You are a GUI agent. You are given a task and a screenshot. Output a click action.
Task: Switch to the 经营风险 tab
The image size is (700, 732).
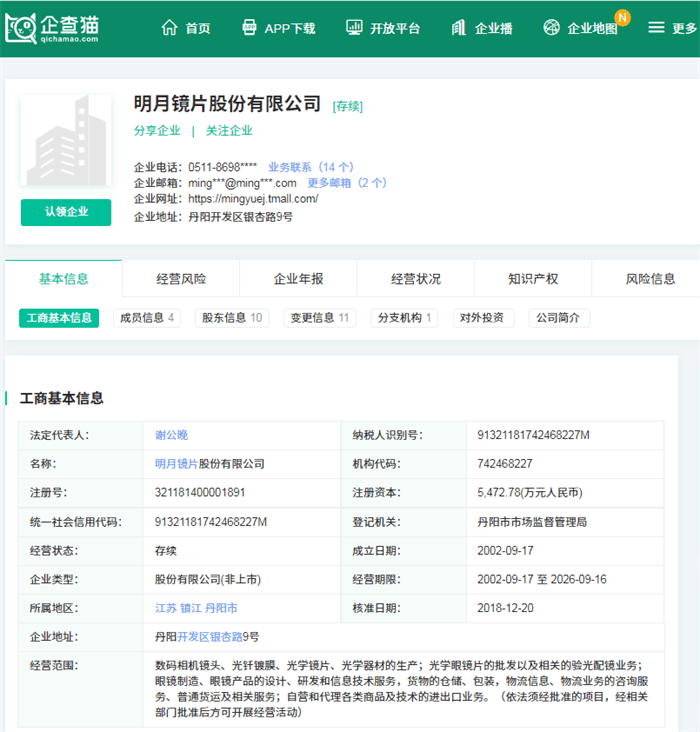pos(181,279)
